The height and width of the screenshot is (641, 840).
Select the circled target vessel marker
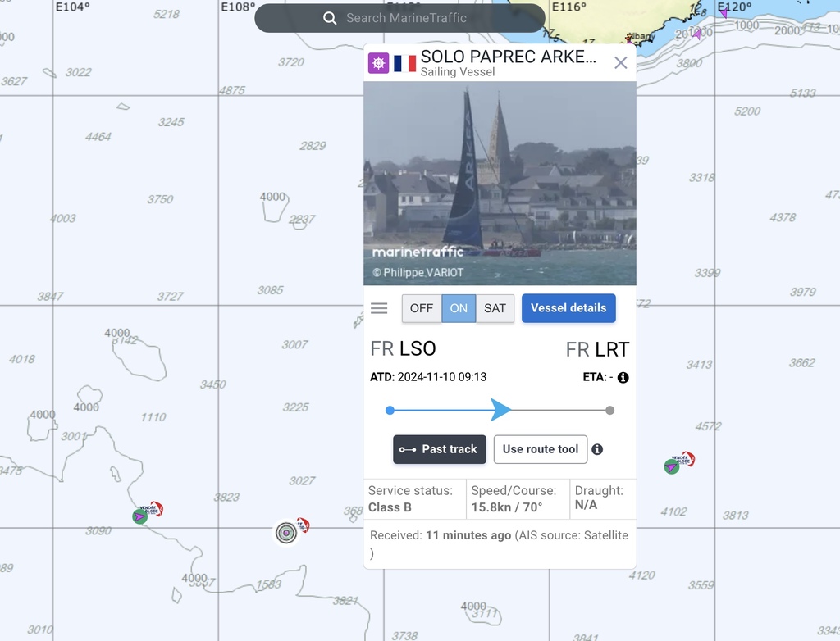tap(286, 532)
